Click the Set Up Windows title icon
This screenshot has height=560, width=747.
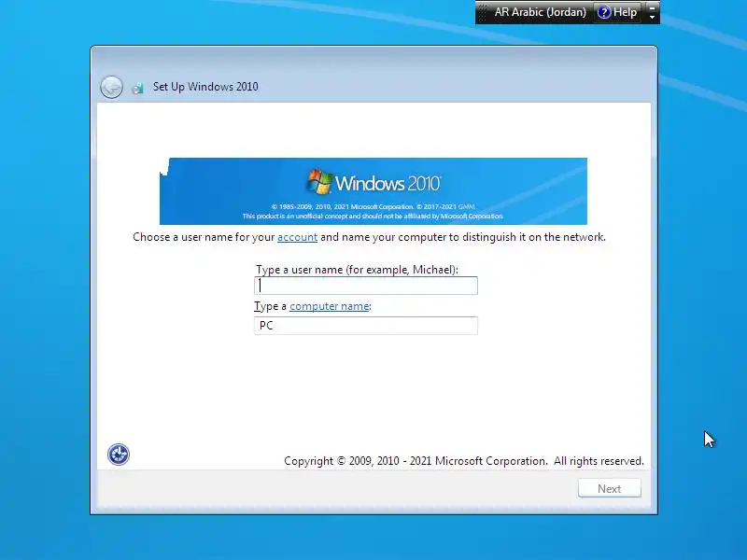pos(137,88)
